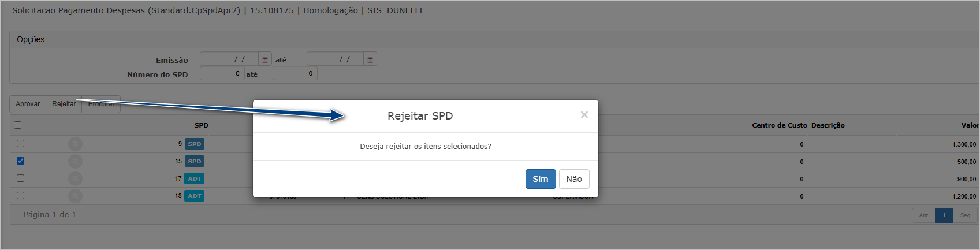Image resolution: width=980 pixels, height=250 pixels.
Task: Click the magnifier icon for SPD 17
Action: 75,178
